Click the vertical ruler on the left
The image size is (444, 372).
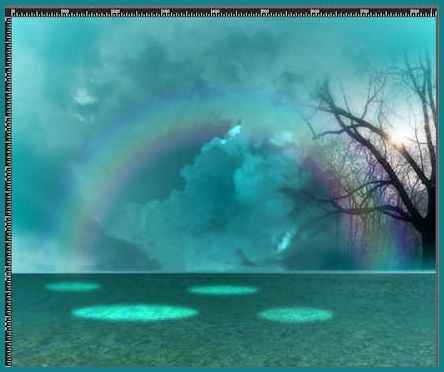(8, 192)
